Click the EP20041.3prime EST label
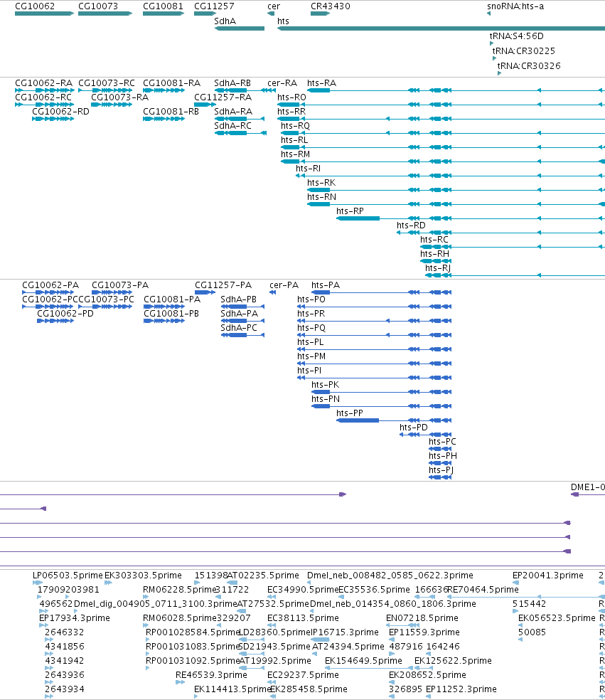605x700 pixels. point(548,576)
